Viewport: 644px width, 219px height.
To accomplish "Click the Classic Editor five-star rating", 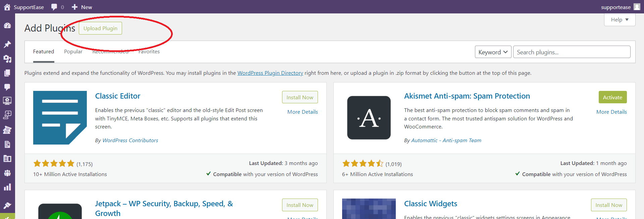I will point(54,164).
